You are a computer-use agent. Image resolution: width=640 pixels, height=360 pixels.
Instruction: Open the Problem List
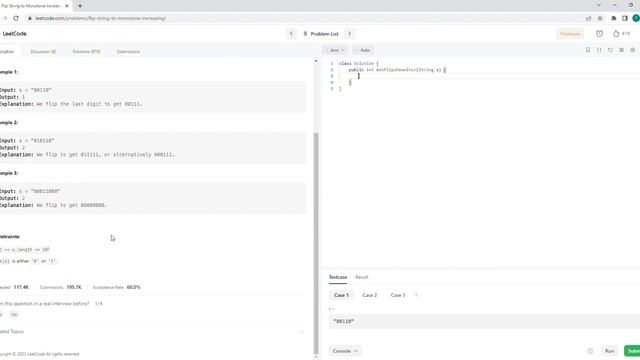[321, 34]
